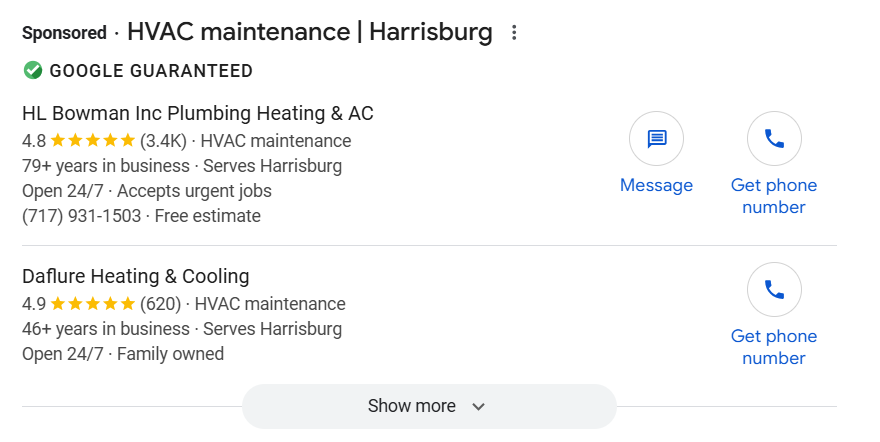Click the Message chat bubble icon
880x442 pixels.
pyautogui.click(x=656, y=139)
